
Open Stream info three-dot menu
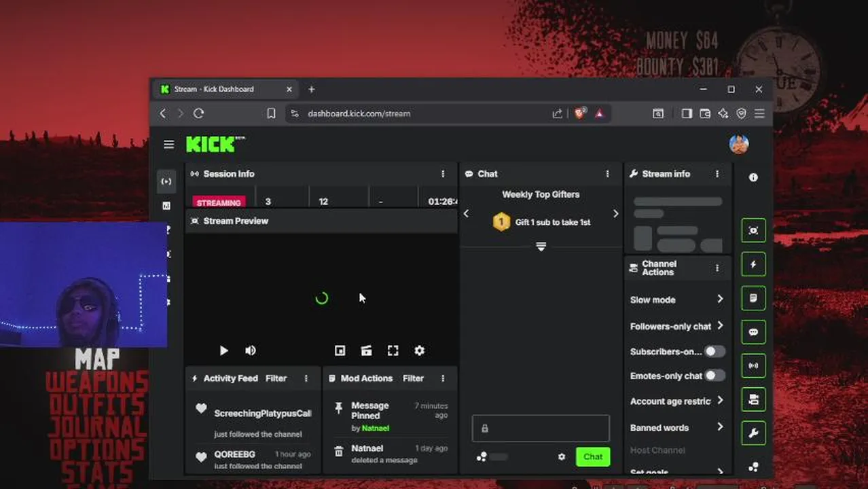pyautogui.click(x=717, y=174)
